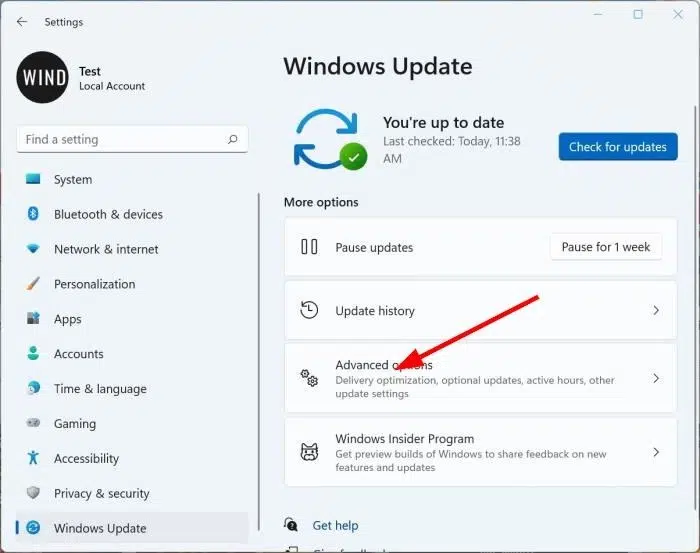Click the Get help headset icon
The image size is (700, 553).
pyautogui.click(x=290, y=524)
